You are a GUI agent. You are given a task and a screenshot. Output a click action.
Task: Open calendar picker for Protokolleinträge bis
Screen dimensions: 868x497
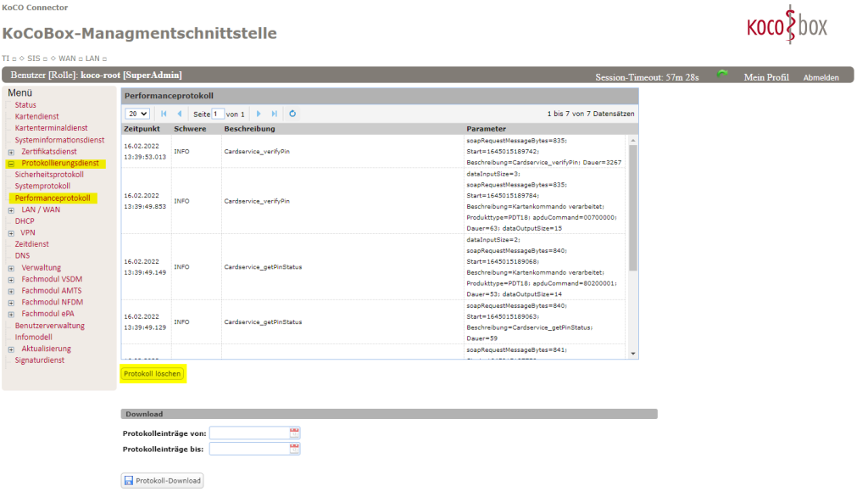[x=294, y=449]
